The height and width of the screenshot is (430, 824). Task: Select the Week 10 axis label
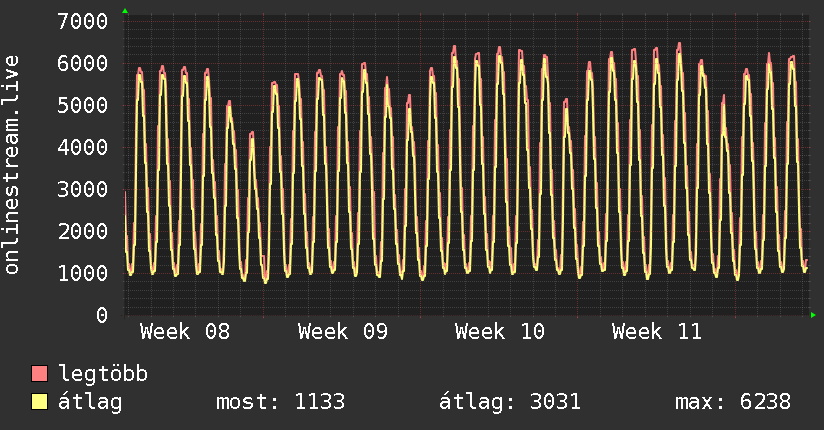pyautogui.click(x=499, y=332)
